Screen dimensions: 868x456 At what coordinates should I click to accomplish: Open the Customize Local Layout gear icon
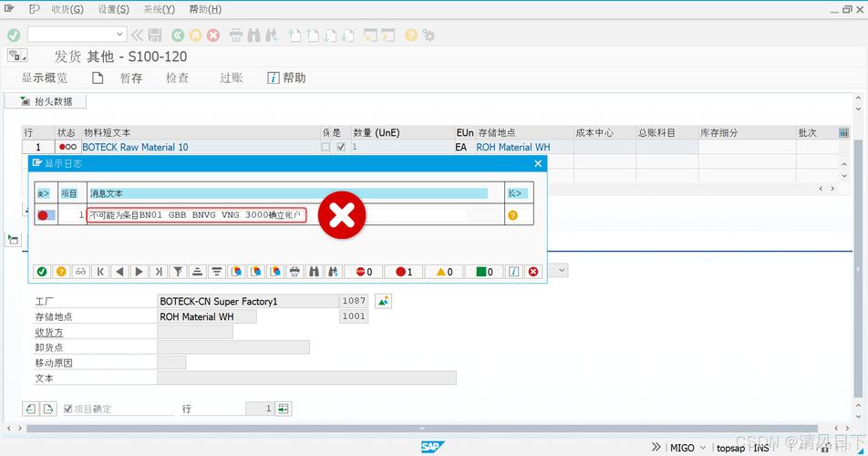429,36
